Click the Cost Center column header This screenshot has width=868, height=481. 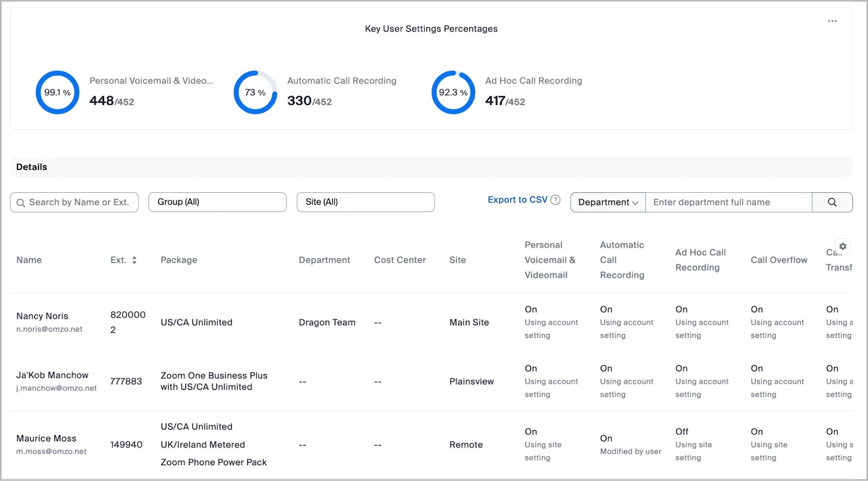[x=400, y=260]
